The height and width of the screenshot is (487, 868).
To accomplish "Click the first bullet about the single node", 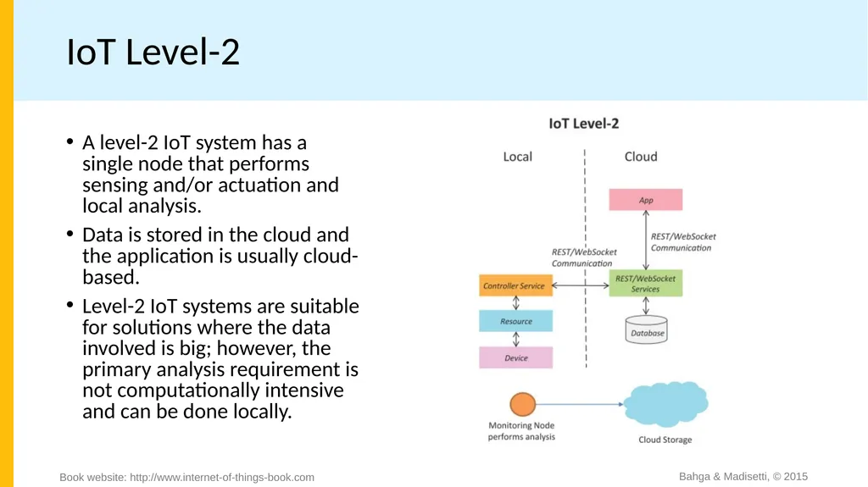I will (x=210, y=174).
